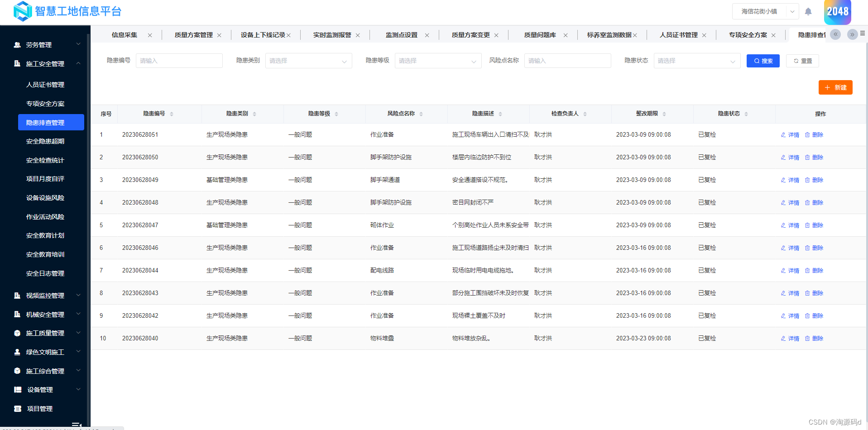Open the 隐患类别 select dropdown
The image size is (868, 430).
click(x=309, y=61)
